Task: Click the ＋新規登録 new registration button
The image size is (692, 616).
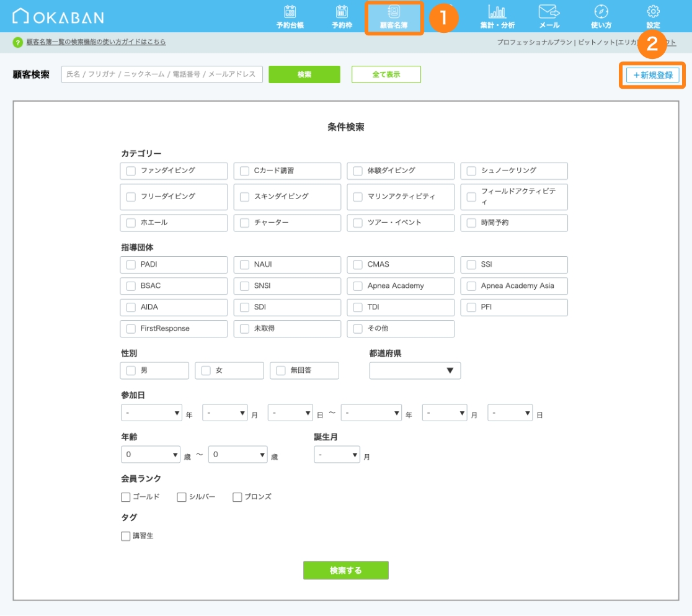Action: (x=653, y=75)
